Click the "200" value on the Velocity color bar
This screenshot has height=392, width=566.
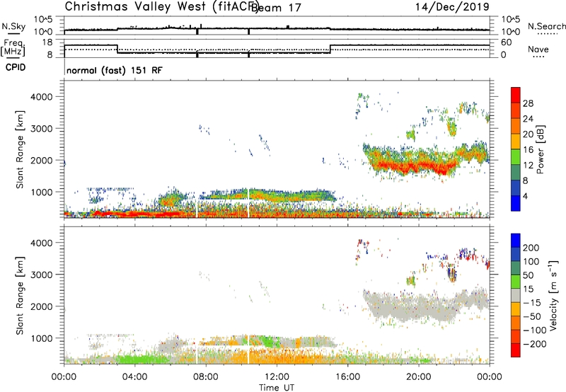point(531,248)
